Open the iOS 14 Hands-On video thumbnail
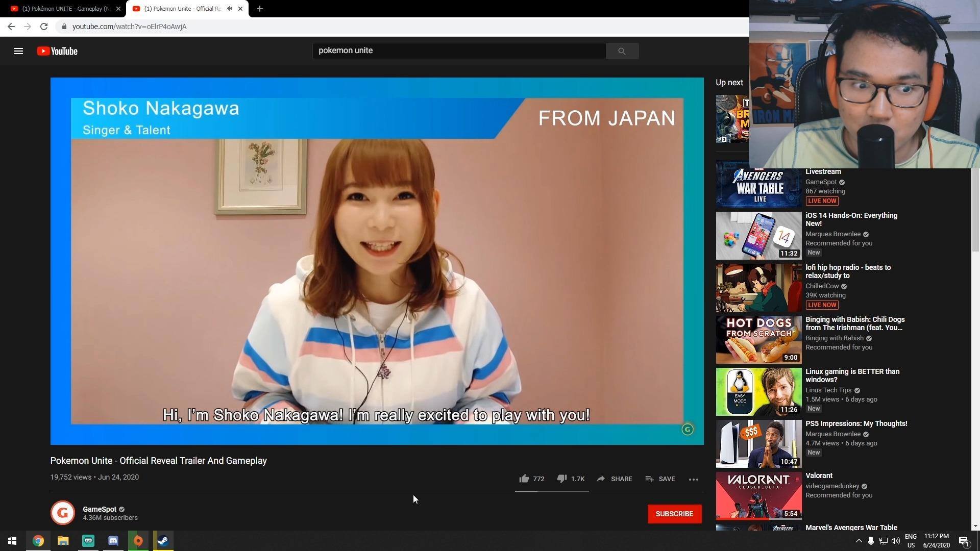The height and width of the screenshot is (551, 980). coord(758,236)
